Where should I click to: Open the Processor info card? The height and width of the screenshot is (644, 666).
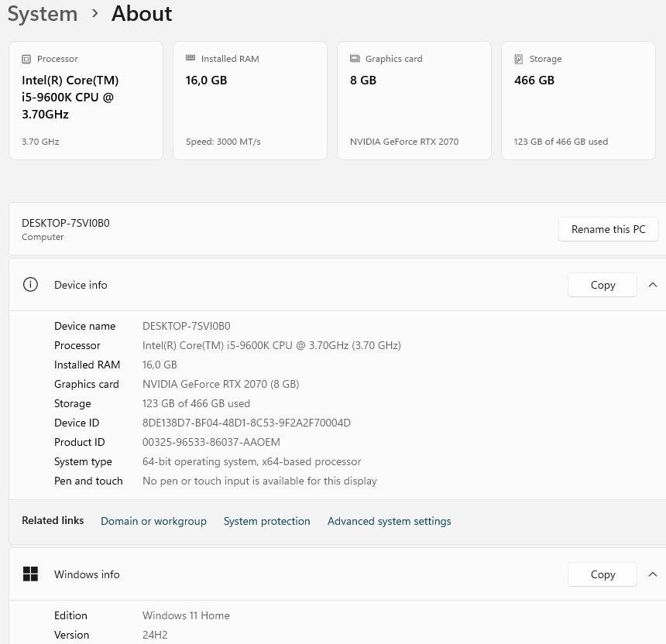86,101
